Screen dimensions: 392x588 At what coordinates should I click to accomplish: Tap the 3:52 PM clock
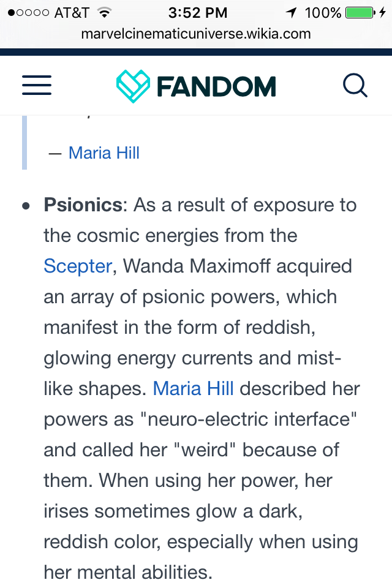198,13
